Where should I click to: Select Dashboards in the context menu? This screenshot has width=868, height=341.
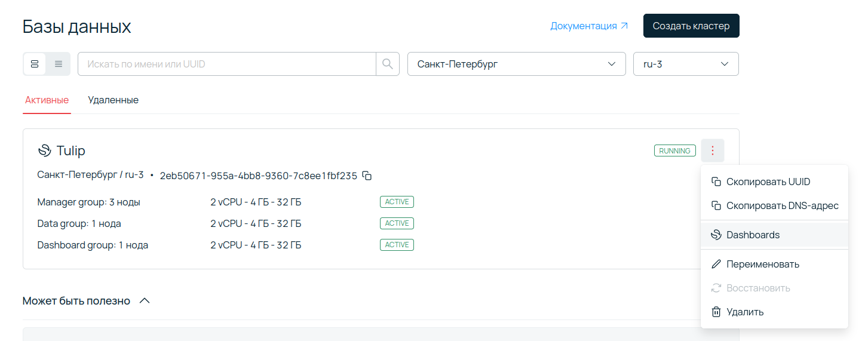click(x=774, y=235)
